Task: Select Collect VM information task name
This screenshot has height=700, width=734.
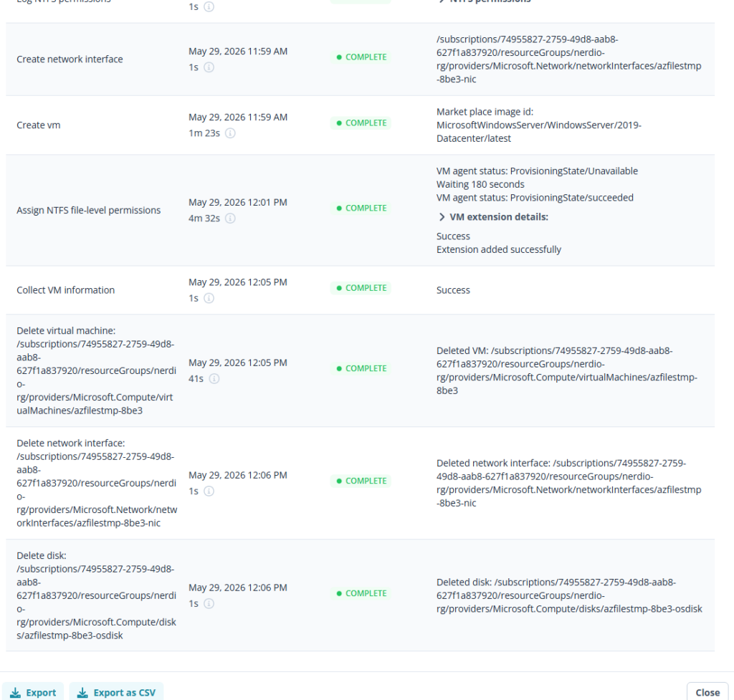Action: [65, 291]
